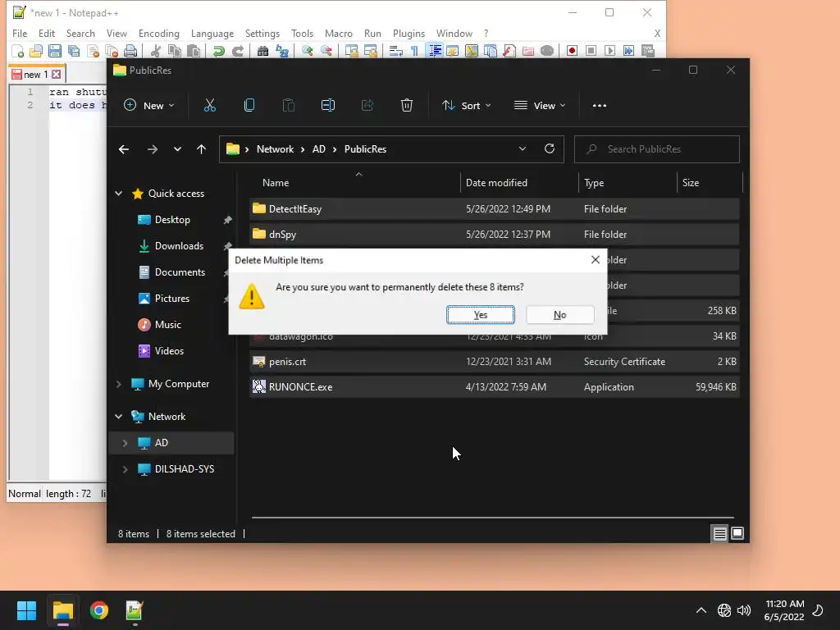The height and width of the screenshot is (630, 840).
Task: Toggle Show All Characters pilcrow icon in Notepad++
Action: [x=414, y=51]
